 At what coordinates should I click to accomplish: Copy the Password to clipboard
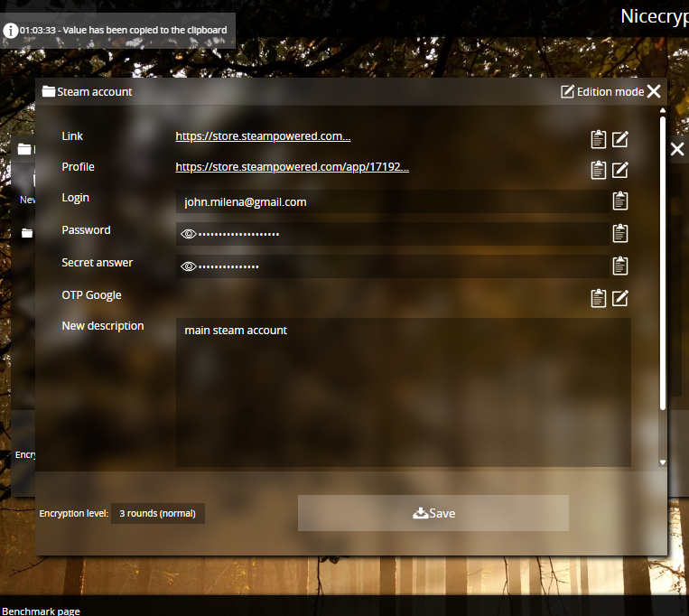pos(620,234)
